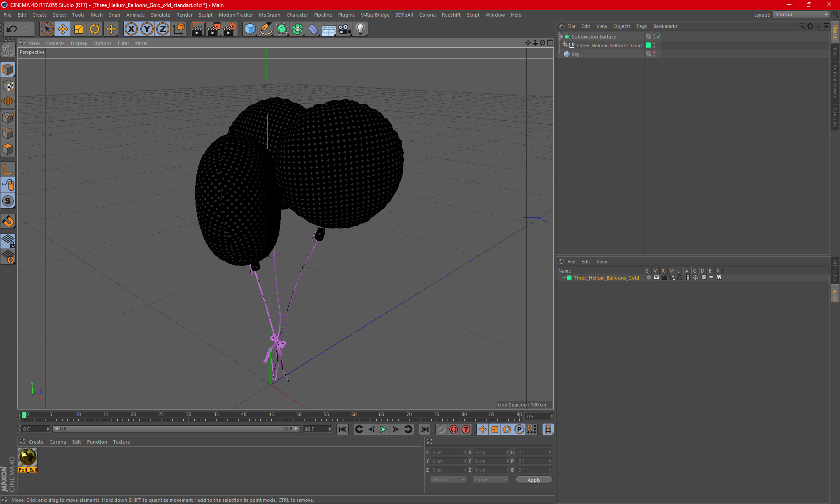The width and height of the screenshot is (840, 504).
Task: Toggle the Y axis lock
Action: [x=147, y=29]
